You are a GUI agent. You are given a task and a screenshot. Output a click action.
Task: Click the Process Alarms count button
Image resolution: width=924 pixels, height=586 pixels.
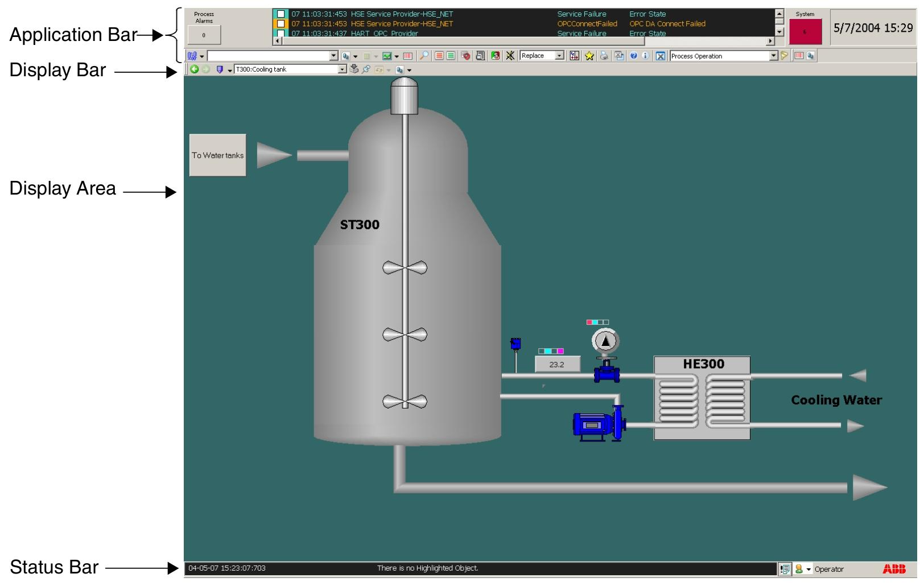point(204,35)
